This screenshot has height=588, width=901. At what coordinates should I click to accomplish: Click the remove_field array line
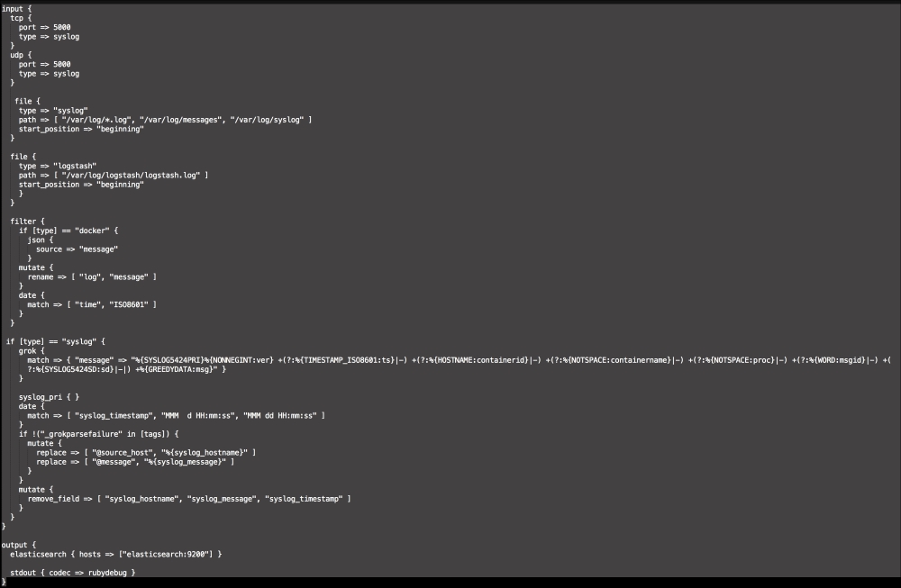click(189, 498)
